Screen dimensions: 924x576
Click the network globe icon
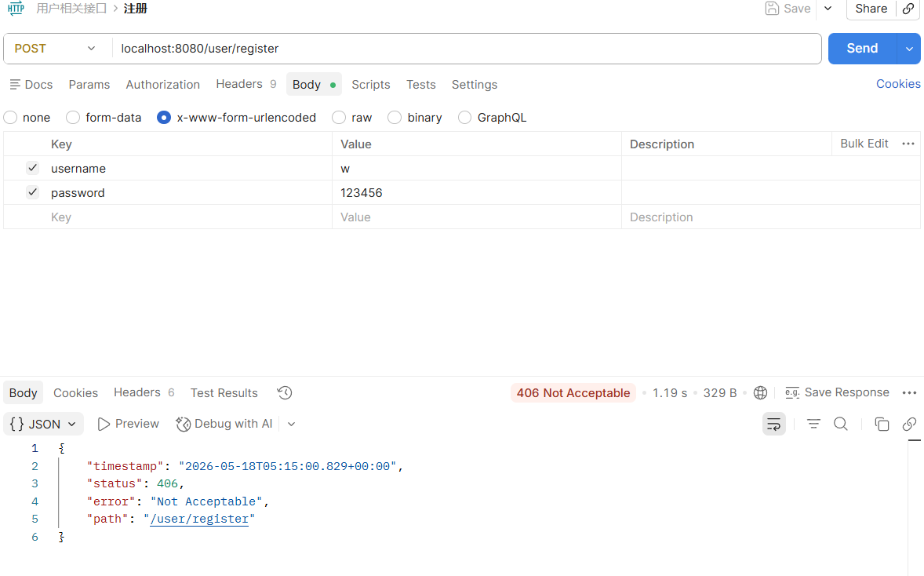pos(760,392)
